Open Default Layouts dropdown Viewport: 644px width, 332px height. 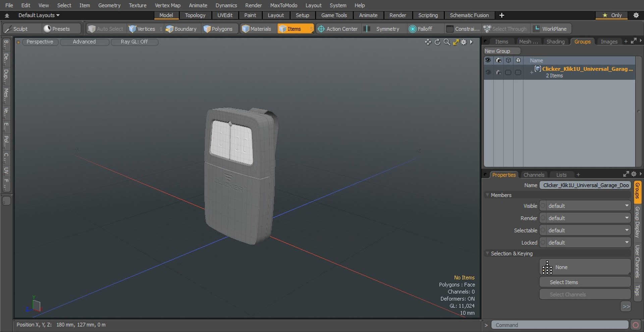click(x=39, y=15)
